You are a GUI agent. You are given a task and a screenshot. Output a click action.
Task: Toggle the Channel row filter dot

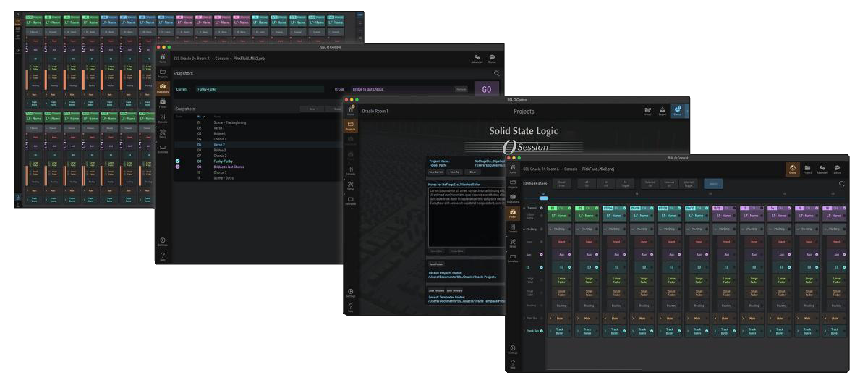coord(541,208)
